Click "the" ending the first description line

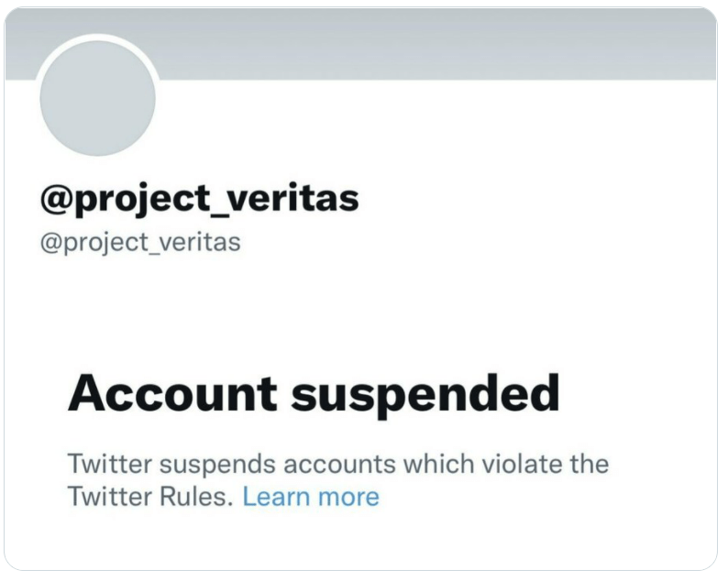click(x=587, y=463)
